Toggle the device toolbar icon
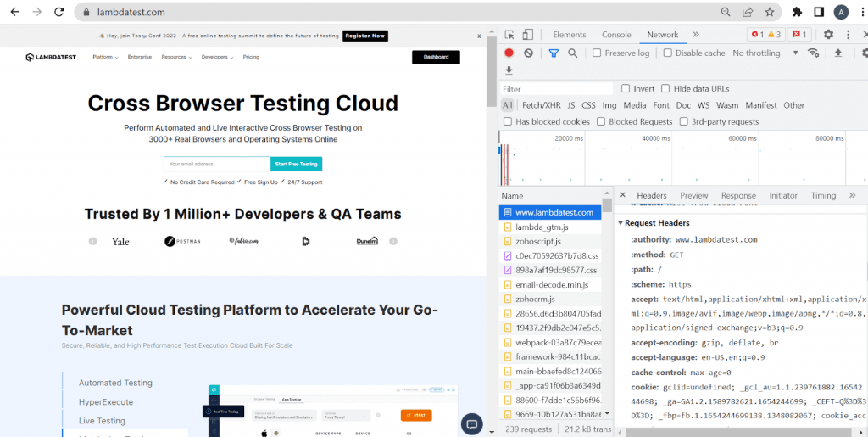 [x=527, y=35]
